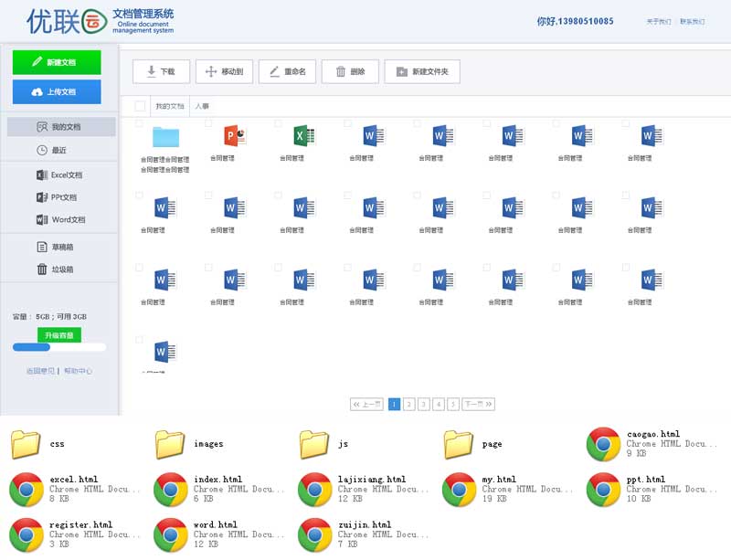Go to the previous page with 上一页
The width and height of the screenshot is (731, 560).
coord(366,404)
